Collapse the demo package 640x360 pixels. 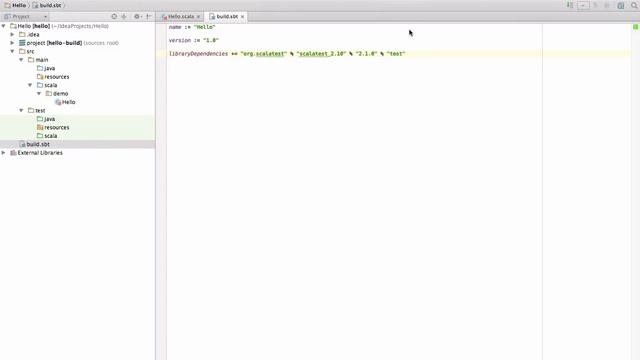(x=40, y=93)
